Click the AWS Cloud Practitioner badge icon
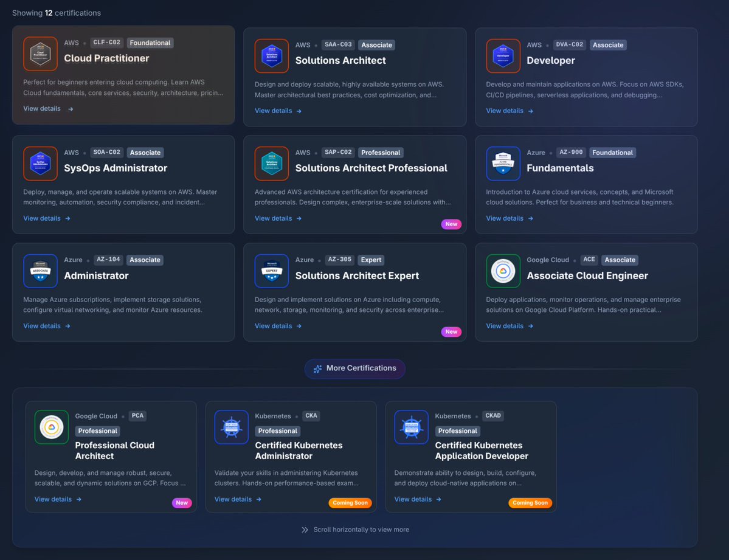Image resolution: width=729 pixels, height=560 pixels. point(41,54)
